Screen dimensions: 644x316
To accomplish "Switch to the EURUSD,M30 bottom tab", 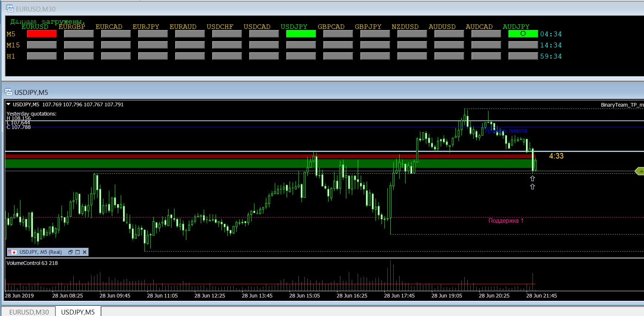I will pos(29,312).
